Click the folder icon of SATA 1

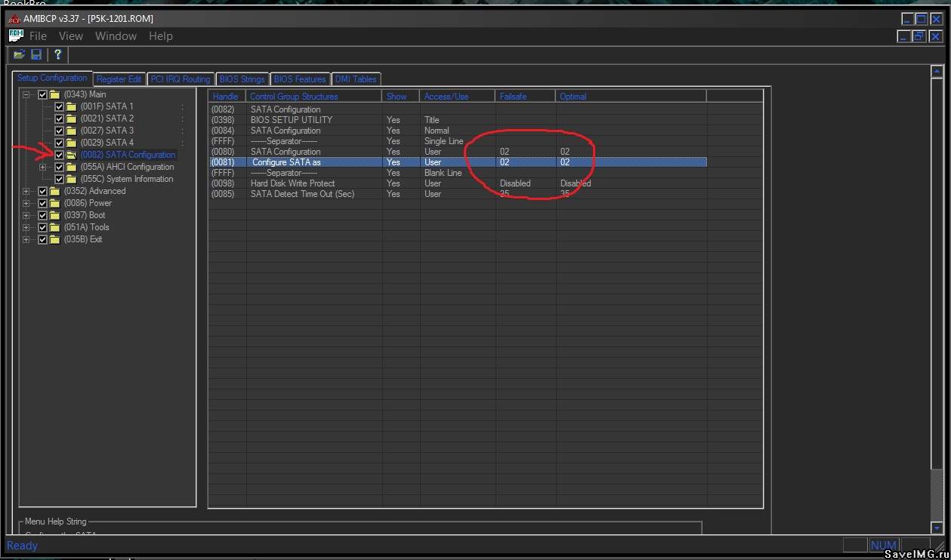pyautogui.click(x=72, y=106)
